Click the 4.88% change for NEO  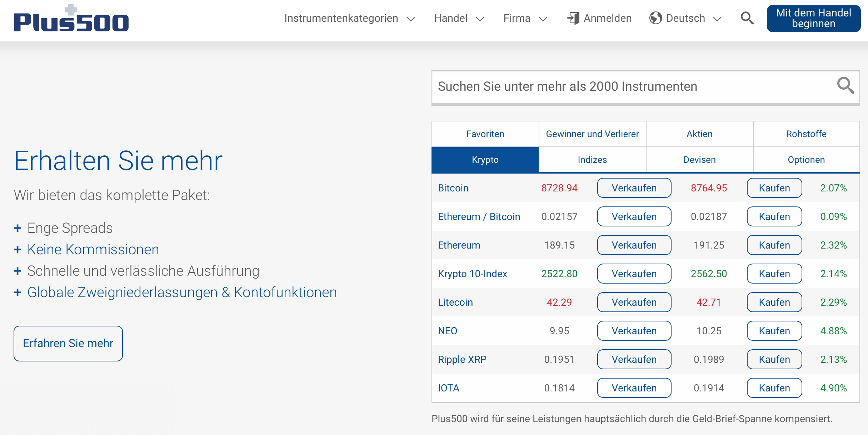point(833,331)
